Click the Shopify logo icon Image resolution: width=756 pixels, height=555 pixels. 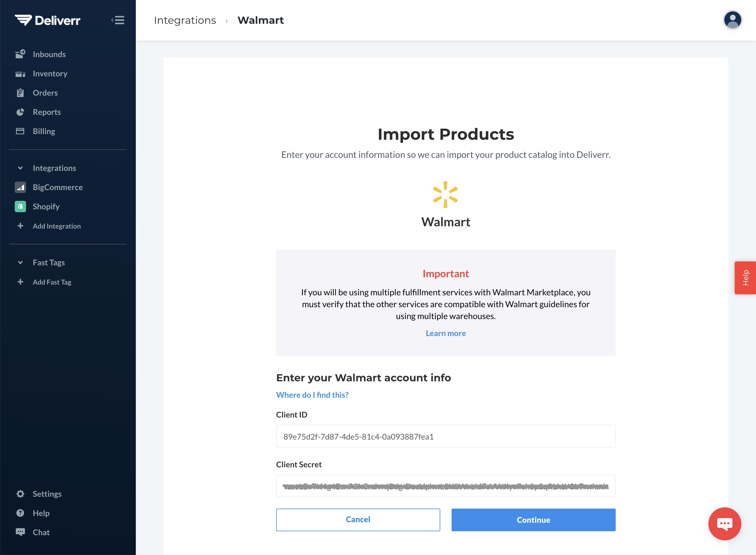point(20,206)
